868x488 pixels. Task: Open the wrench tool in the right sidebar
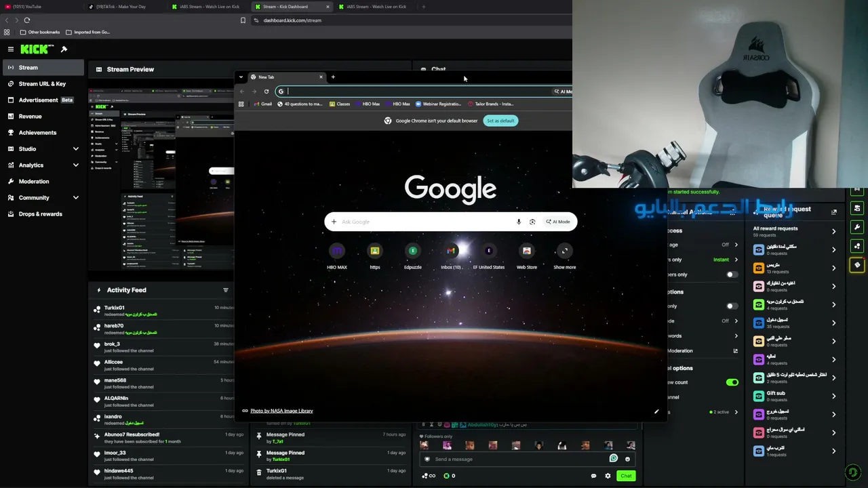tap(857, 227)
